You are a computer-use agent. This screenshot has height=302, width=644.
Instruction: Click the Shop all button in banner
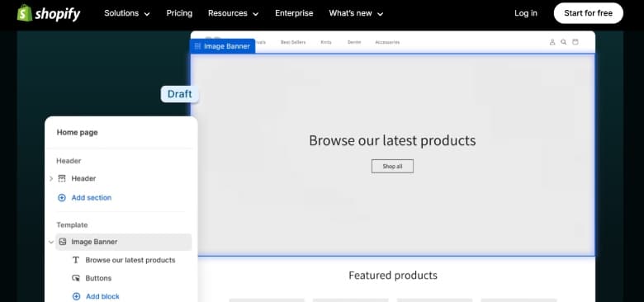tap(392, 166)
